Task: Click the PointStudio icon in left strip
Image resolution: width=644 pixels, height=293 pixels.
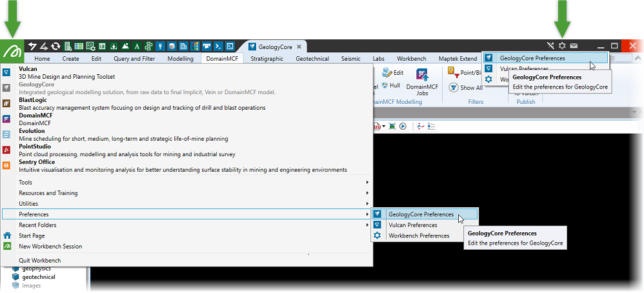Action: point(6,150)
